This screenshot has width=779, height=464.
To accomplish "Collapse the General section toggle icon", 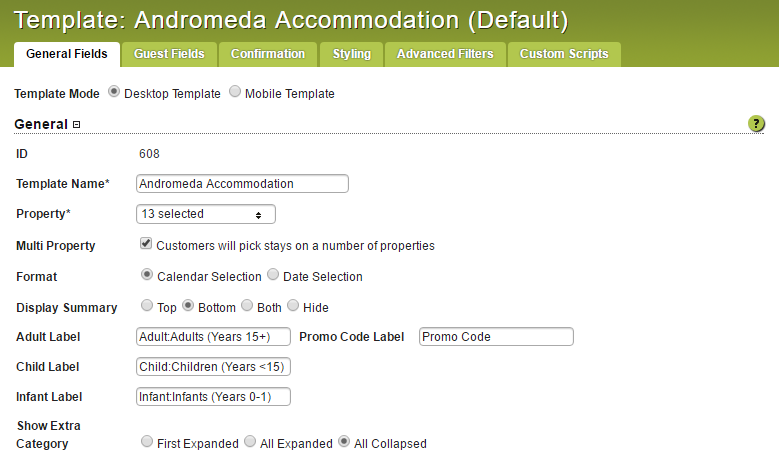I will point(77,124).
